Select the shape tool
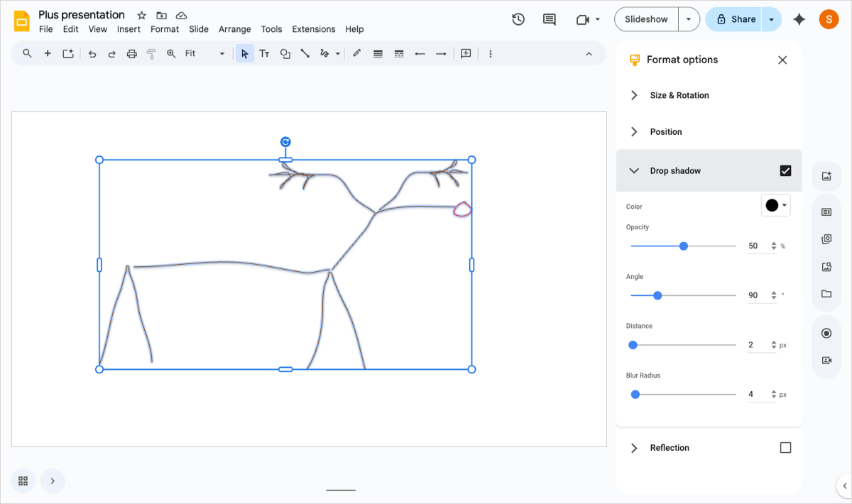 (x=285, y=54)
